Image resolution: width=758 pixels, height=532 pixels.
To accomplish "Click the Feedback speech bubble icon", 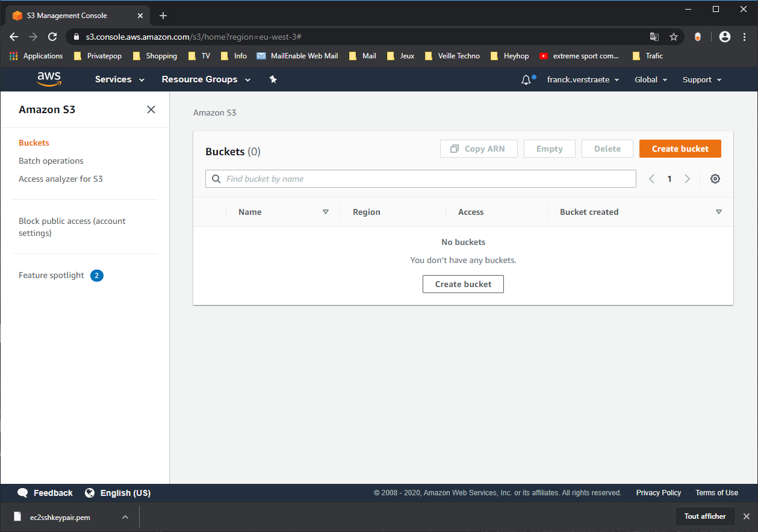I will coord(23,493).
